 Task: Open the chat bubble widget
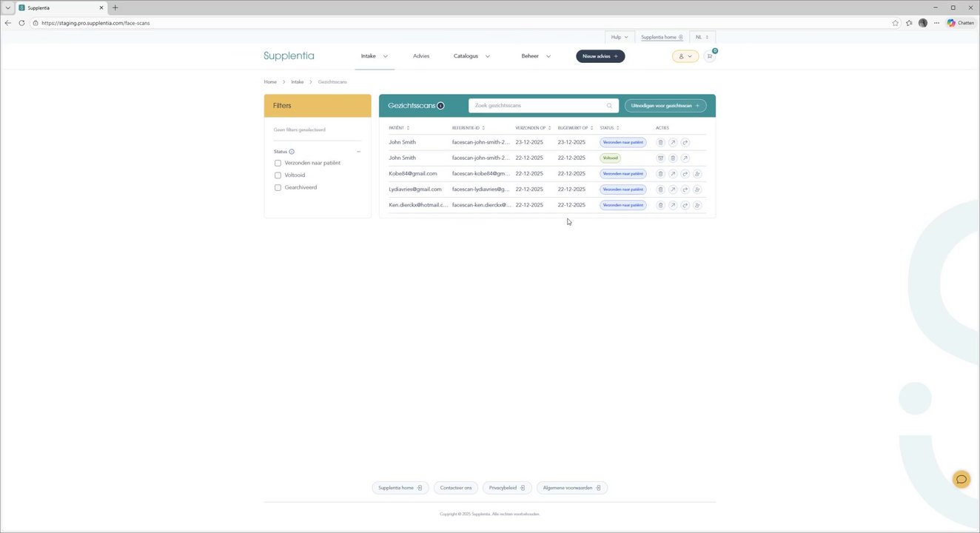pos(961,479)
